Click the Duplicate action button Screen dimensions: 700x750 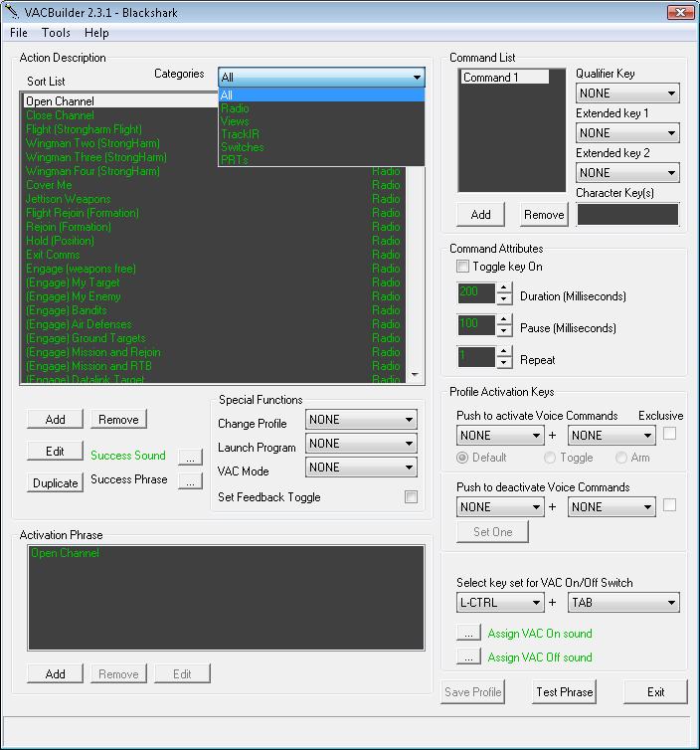point(56,483)
